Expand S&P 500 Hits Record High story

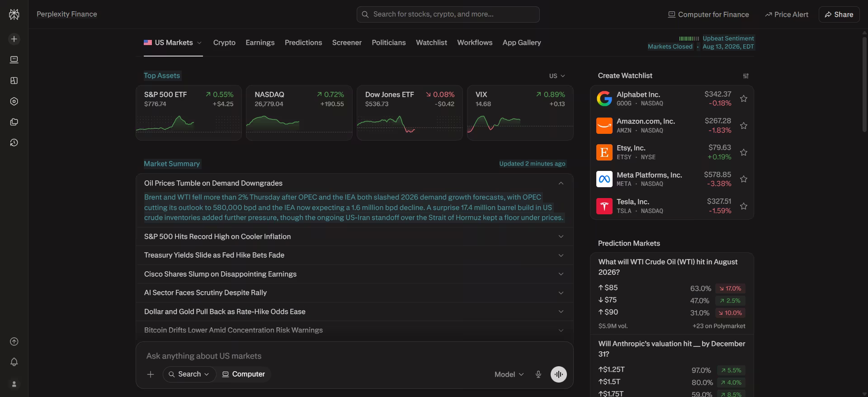click(x=354, y=236)
